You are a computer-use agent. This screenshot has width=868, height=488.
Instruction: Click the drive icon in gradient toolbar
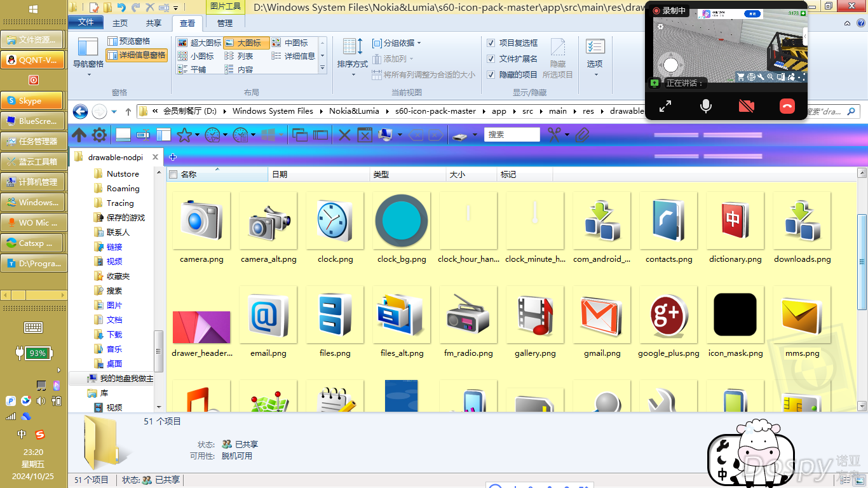tap(461, 135)
